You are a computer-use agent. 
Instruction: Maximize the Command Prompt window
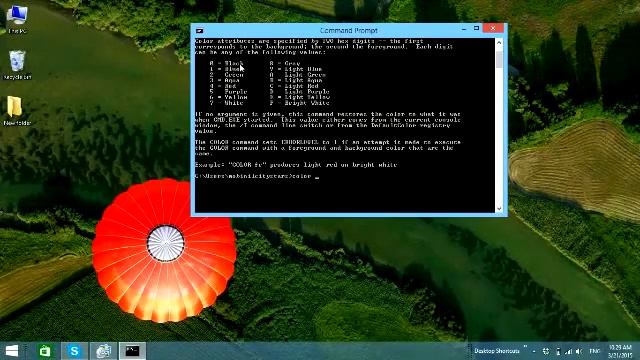(476, 28)
